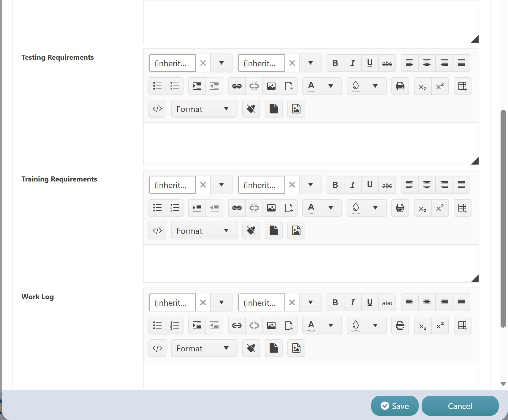508x420 pixels.
Task: Select the Italic icon in Work Log toolbar
Action: pos(352,302)
